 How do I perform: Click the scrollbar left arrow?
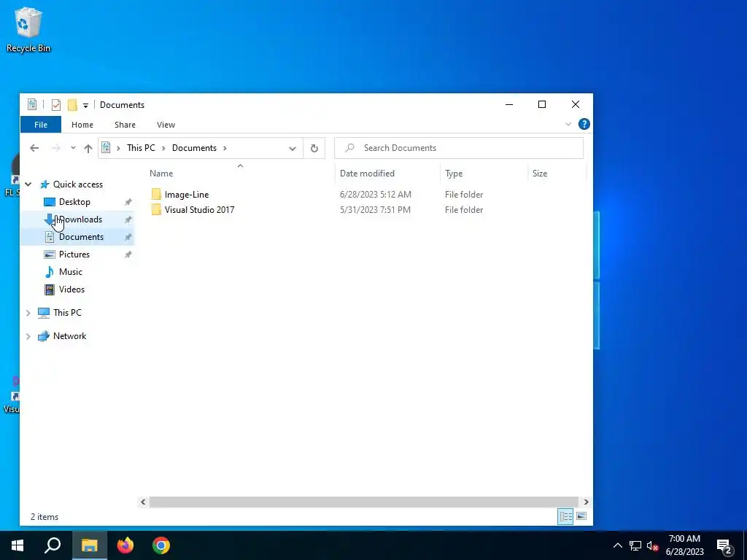pos(143,502)
